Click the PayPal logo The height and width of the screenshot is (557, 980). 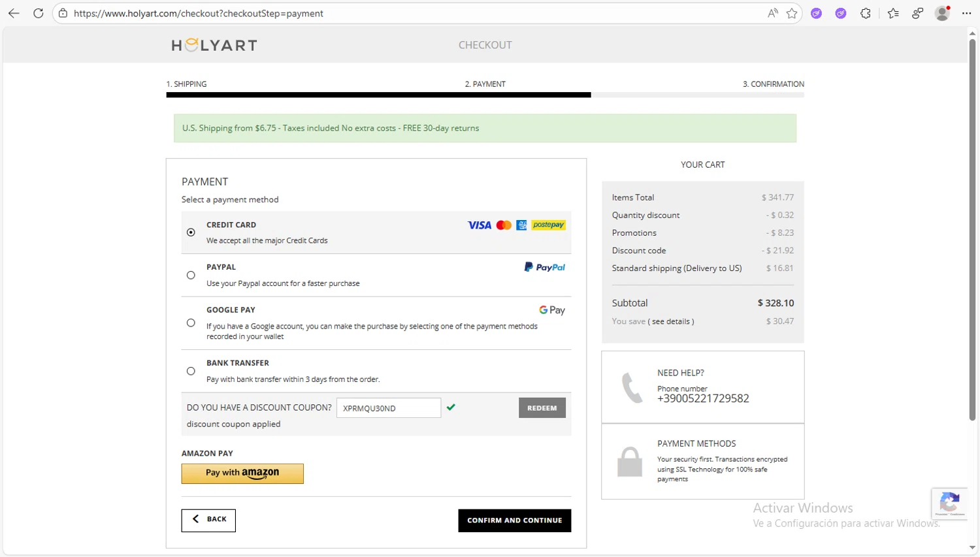click(x=544, y=267)
